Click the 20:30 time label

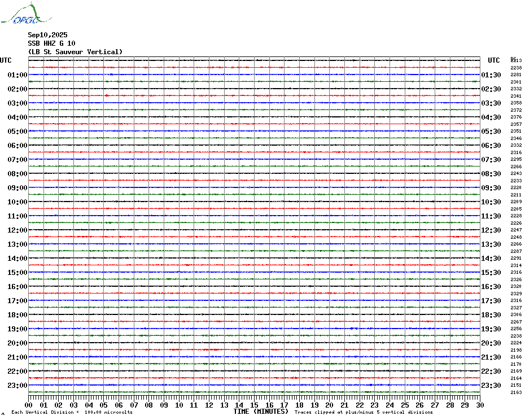491,343
